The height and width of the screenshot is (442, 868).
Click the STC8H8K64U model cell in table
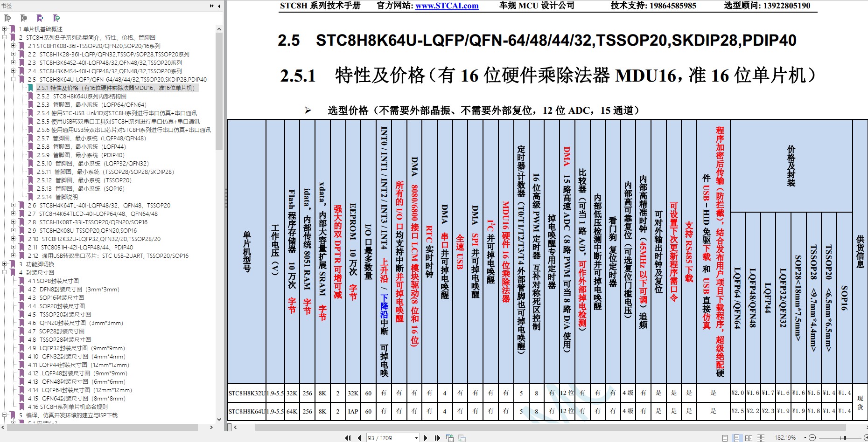tap(246, 411)
